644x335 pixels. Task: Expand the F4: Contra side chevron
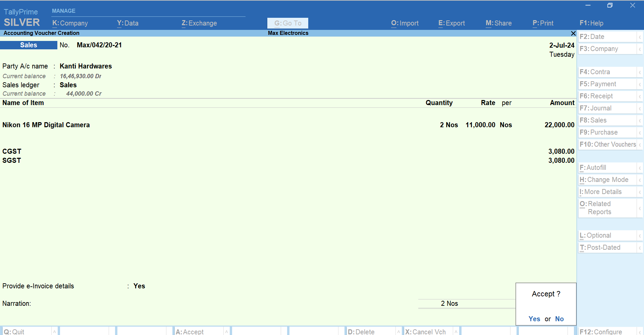640,72
